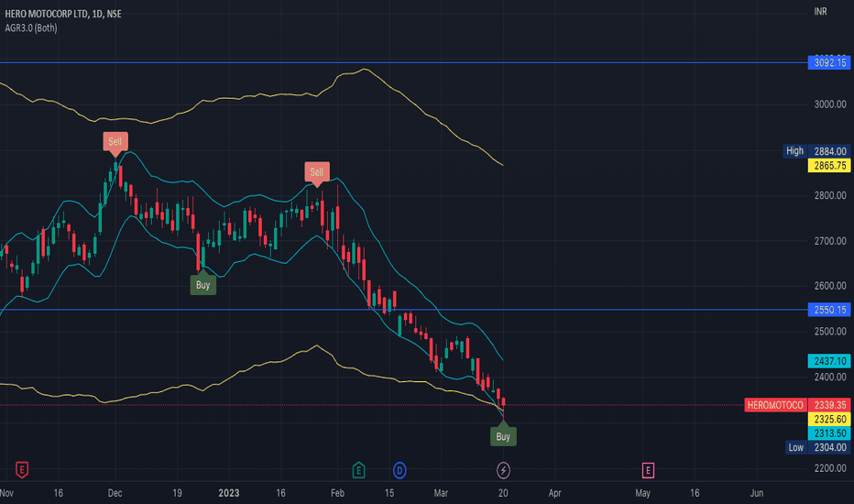Click the AGR3.0 (Both) indicator legend
This screenshot has height=504, width=854.
pos(31,27)
